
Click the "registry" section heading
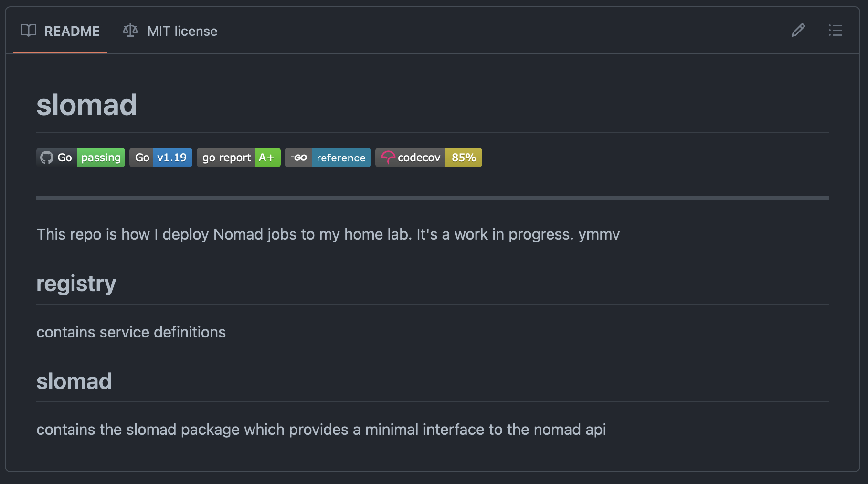pos(76,284)
